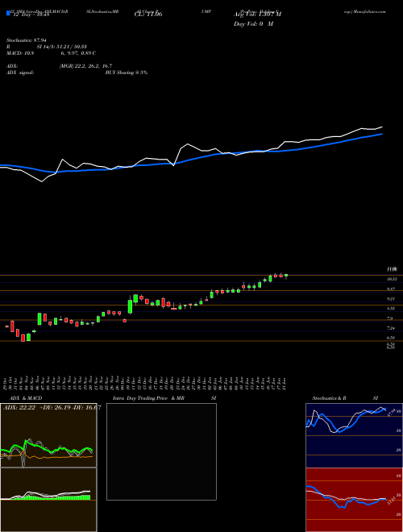Click the 'Day Vol: 0 M' text
This screenshot has height=532, width=403.
(253, 24)
